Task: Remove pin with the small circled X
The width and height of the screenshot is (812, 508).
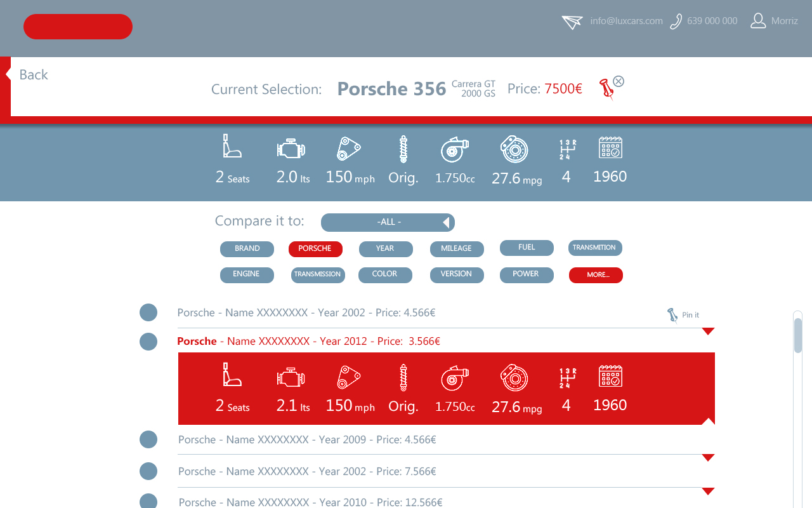Action: (619, 81)
